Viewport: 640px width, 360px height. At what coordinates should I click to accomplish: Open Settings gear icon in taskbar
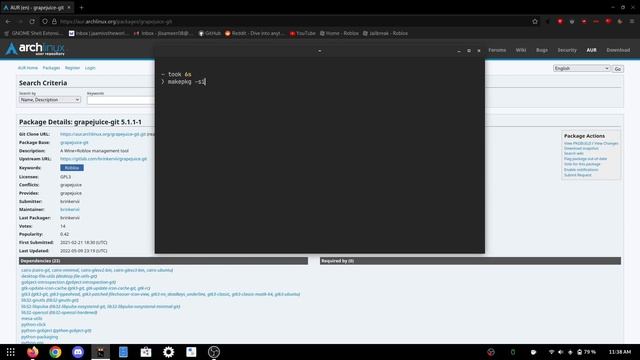click(169, 352)
